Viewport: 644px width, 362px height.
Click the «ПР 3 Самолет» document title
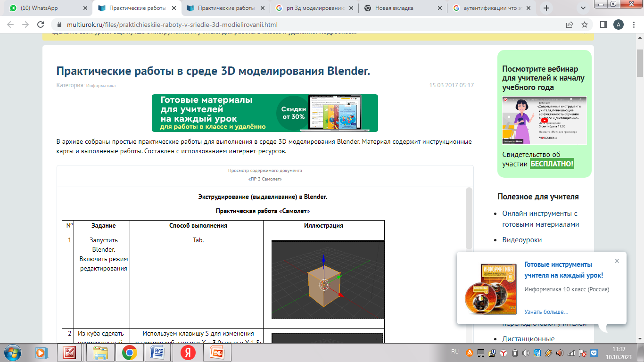(x=265, y=179)
